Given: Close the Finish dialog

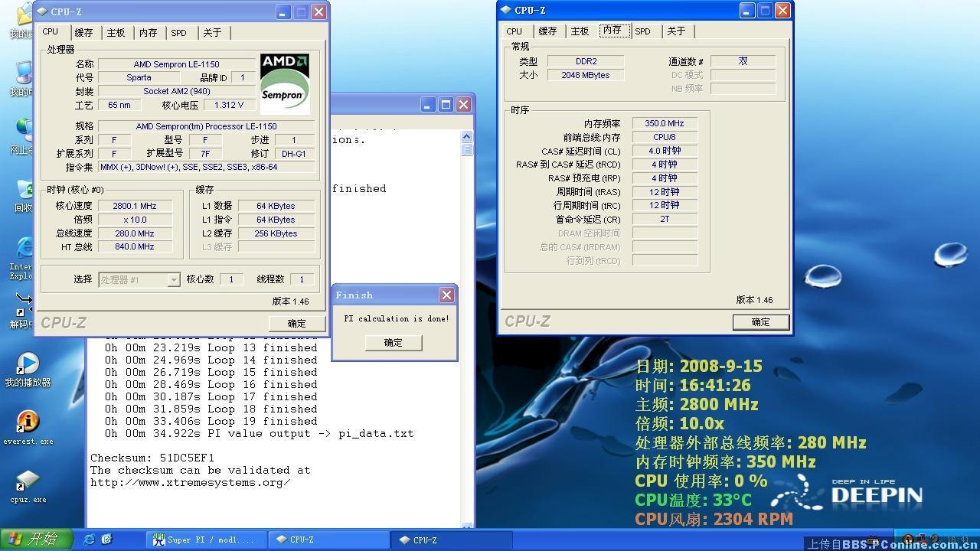Looking at the screenshot, I should pyautogui.click(x=447, y=295).
